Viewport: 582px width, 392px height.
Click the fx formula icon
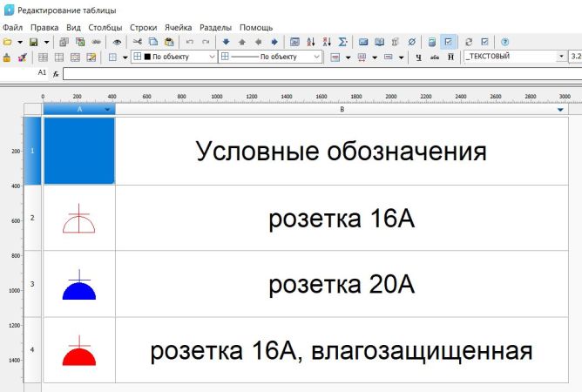coord(56,74)
